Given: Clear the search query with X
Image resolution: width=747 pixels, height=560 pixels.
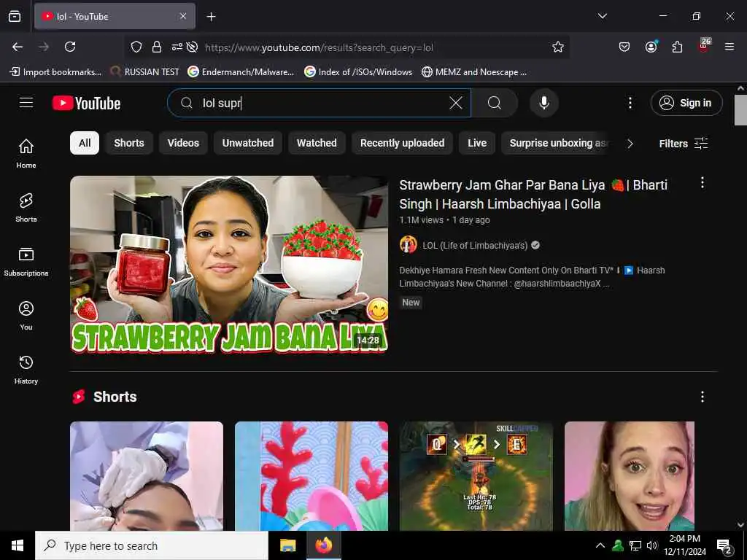Looking at the screenshot, I should (x=456, y=103).
